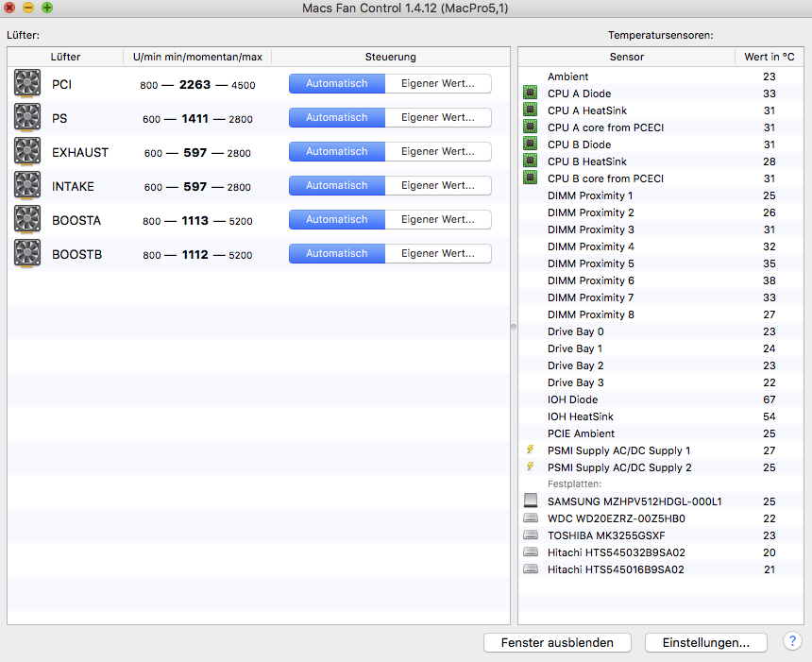812x662 pixels.
Task: Choose Eigener Wert for PCI fan
Action: [x=438, y=83]
